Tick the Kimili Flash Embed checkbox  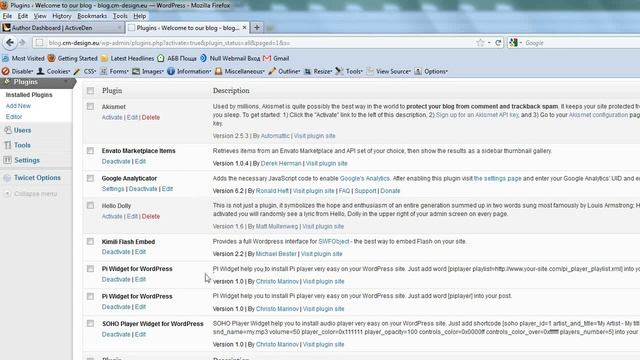pyautogui.click(x=90, y=241)
